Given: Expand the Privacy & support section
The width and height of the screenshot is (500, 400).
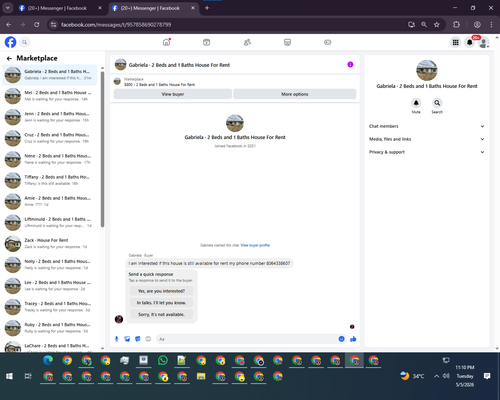Looking at the screenshot, I should tap(426, 152).
